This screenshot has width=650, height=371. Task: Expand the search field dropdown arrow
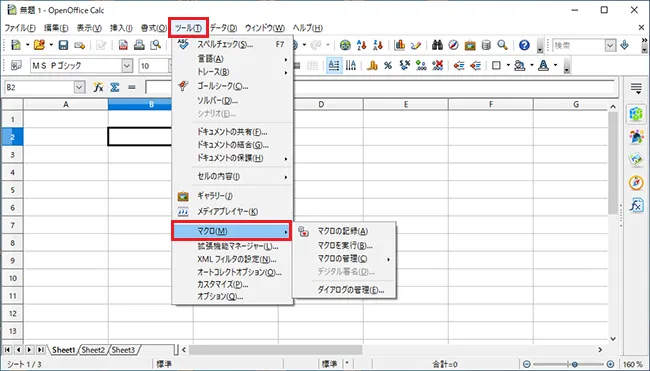pyautogui.click(x=610, y=46)
